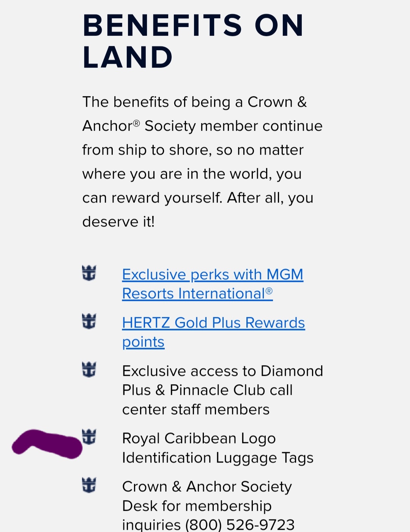Click crown anchor icon beside MGM Resorts
Screen dimensions: 410x532
(89, 273)
